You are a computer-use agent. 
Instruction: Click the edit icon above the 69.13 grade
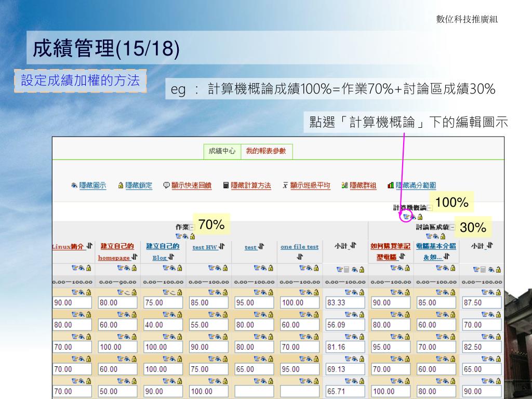[x=348, y=359]
